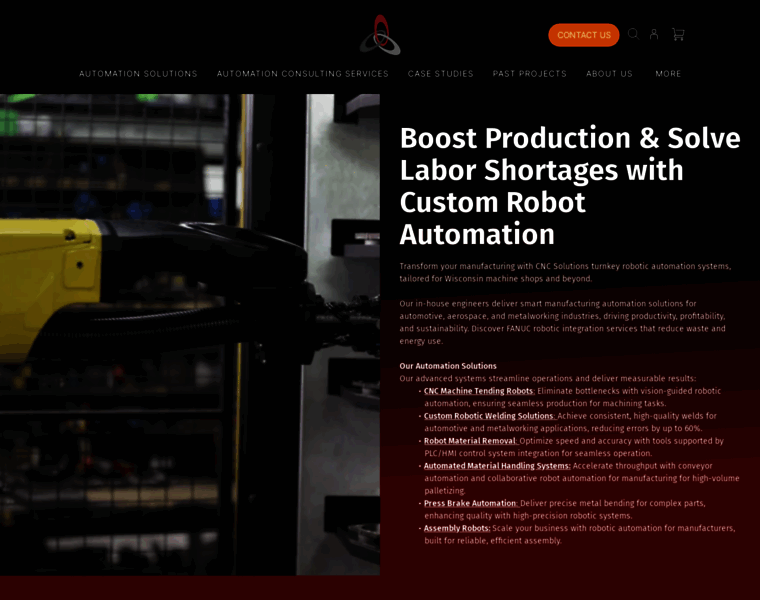Viewport: 760px width, 600px height.
Task: Open the Automation Solutions menu
Action: tap(138, 74)
